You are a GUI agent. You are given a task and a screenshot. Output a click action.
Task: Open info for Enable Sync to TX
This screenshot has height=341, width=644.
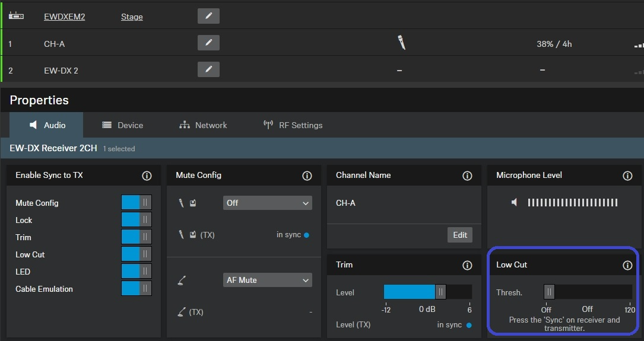(x=147, y=176)
